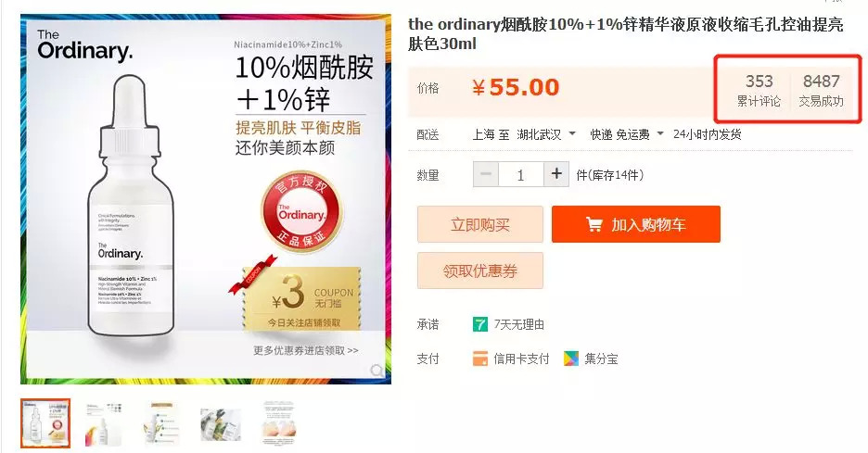Increase quantity with the plus button

tap(556, 174)
